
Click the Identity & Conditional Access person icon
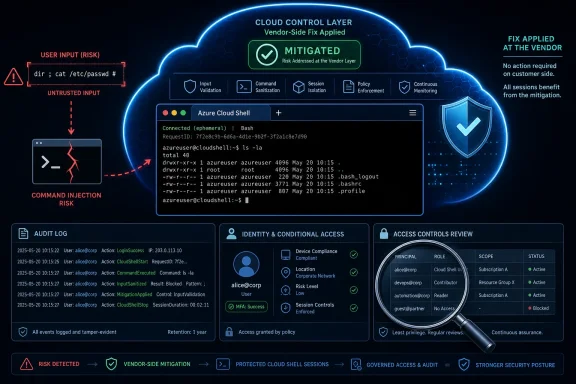click(231, 234)
